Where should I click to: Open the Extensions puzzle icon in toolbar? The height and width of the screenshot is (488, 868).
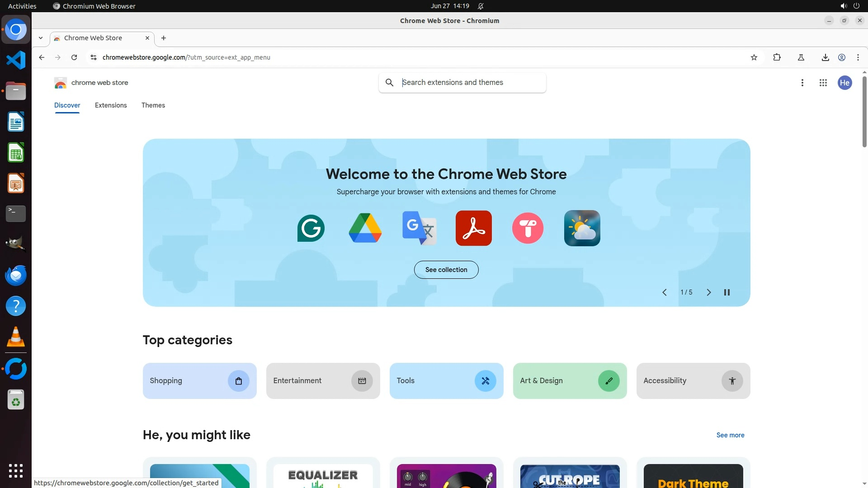(x=777, y=57)
